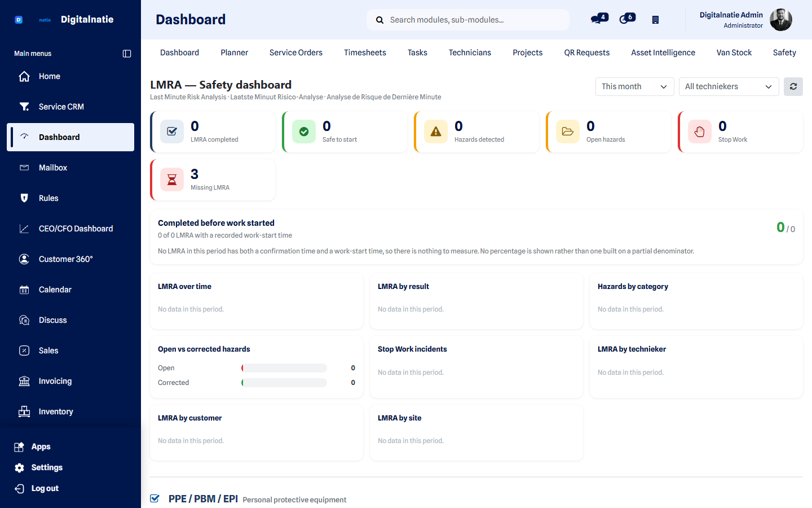Click the Missing LMRA hourglass icon
The height and width of the screenshot is (508, 812).
(172, 179)
